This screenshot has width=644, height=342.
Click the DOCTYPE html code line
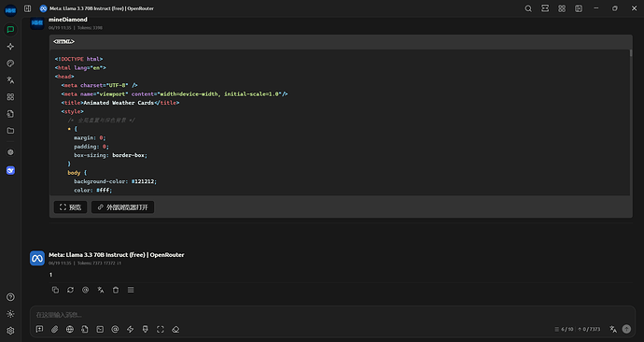(x=78, y=59)
